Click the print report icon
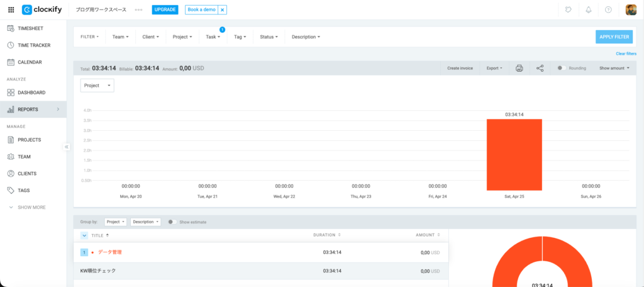 click(x=519, y=68)
